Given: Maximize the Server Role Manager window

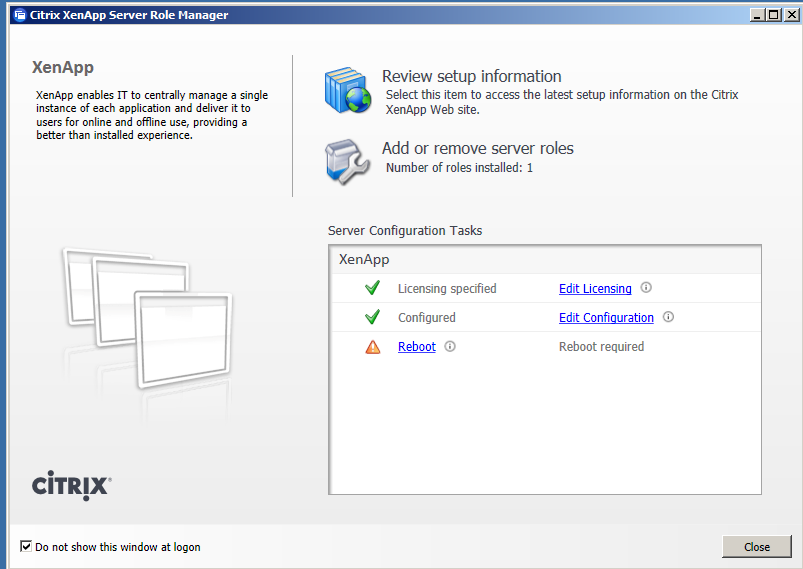Looking at the screenshot, I should point(774,15).
